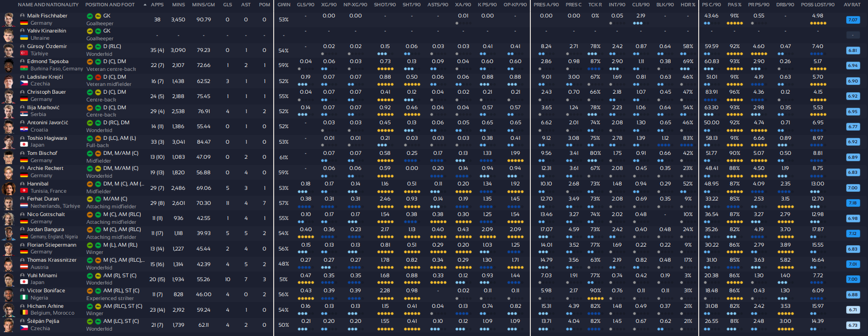Click person info icon beside Štěpán Pejša name

(x=22, y=321)
